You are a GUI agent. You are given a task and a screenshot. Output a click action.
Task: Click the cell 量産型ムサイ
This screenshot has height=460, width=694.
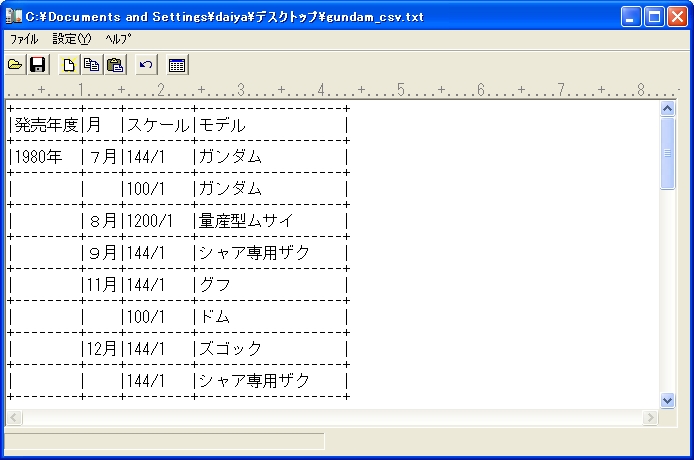pyautogui.click(x=246, y=220)
